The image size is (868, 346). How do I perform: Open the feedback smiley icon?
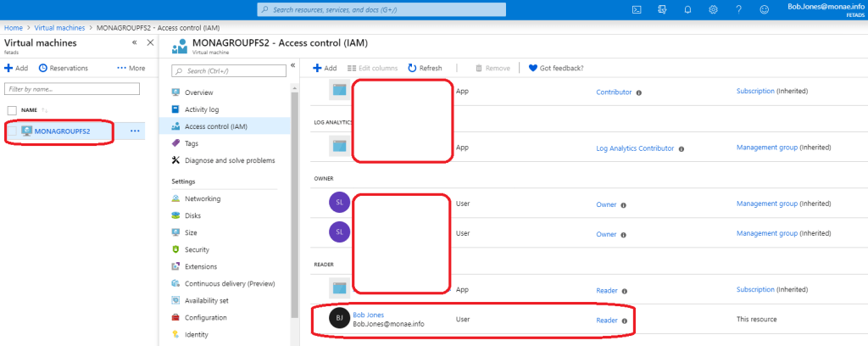tap(765, 9)
